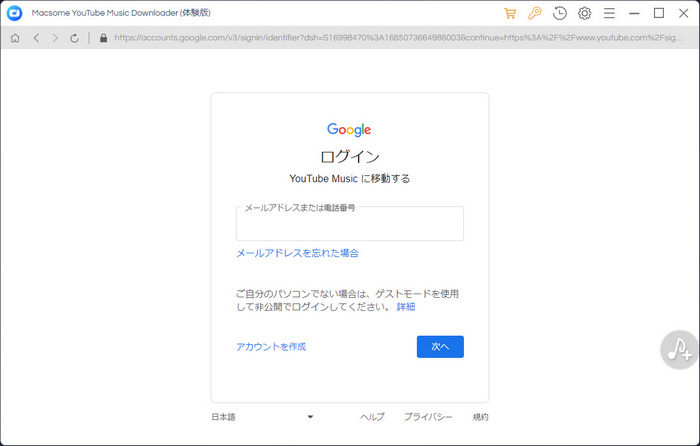Open the プライバシー footer link
The height and width of the screenshot is (446, 700).
tap(428, 417)
